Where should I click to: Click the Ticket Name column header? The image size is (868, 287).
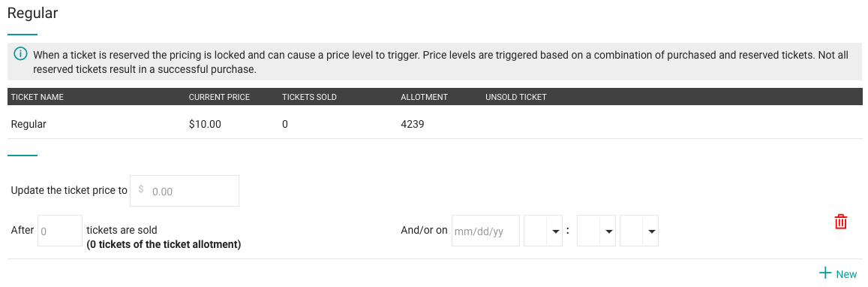[37, 97]
